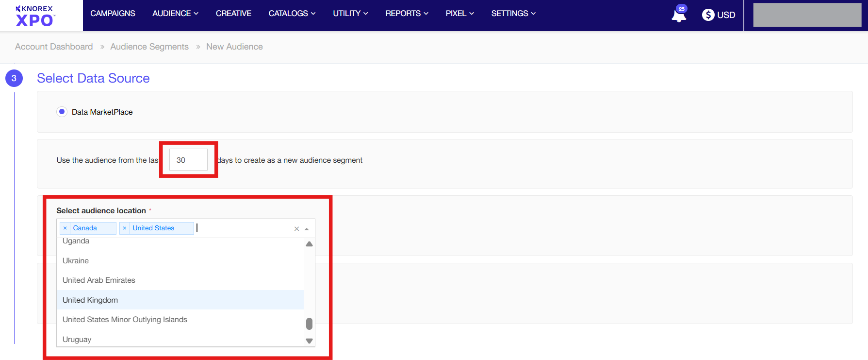Select Ukraine from location list
868x360 pixels.
pyautogui.click(x=180, y=261)
